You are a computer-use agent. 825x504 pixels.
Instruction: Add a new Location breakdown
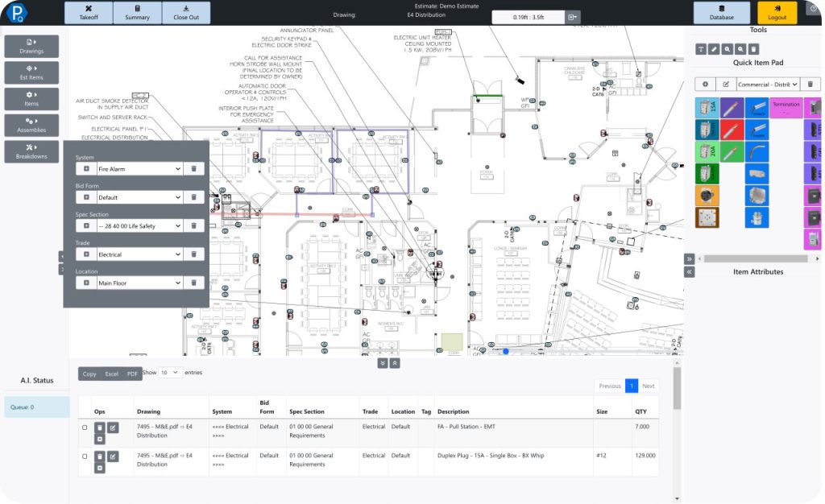(x=86, y=283)
